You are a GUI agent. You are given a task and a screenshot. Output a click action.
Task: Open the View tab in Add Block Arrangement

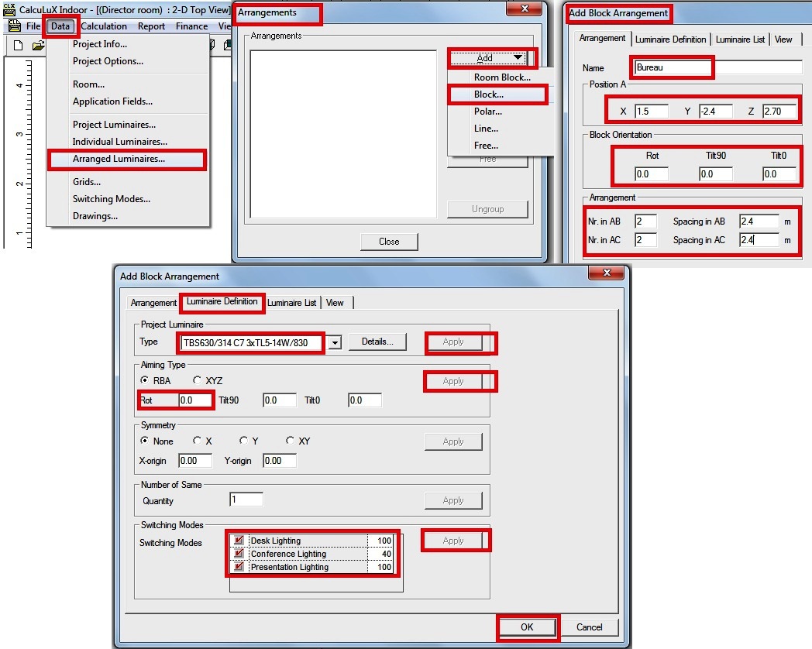point(335,303)
